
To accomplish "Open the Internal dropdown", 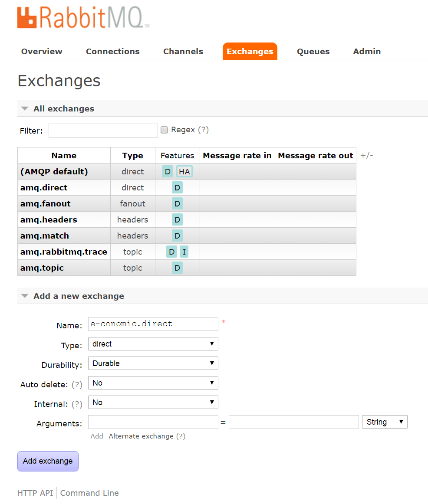I will pos(153,403).
